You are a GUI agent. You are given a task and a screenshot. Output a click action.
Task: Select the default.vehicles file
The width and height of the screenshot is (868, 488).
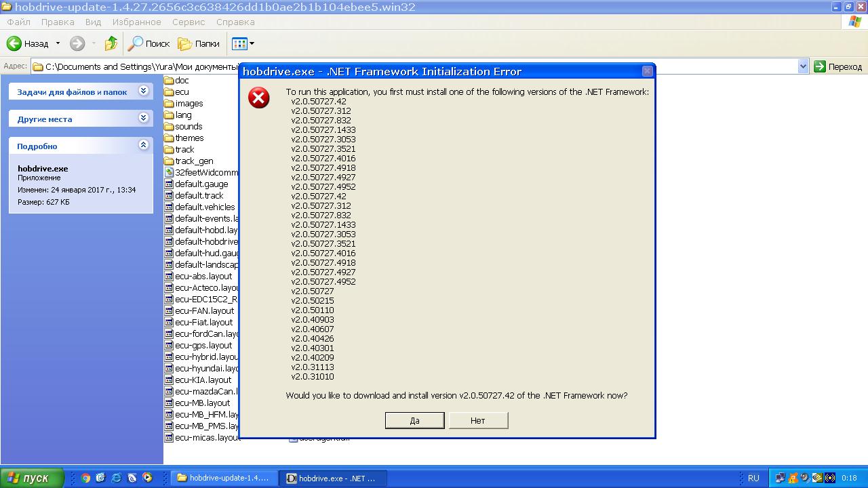(x=199, y=207)
